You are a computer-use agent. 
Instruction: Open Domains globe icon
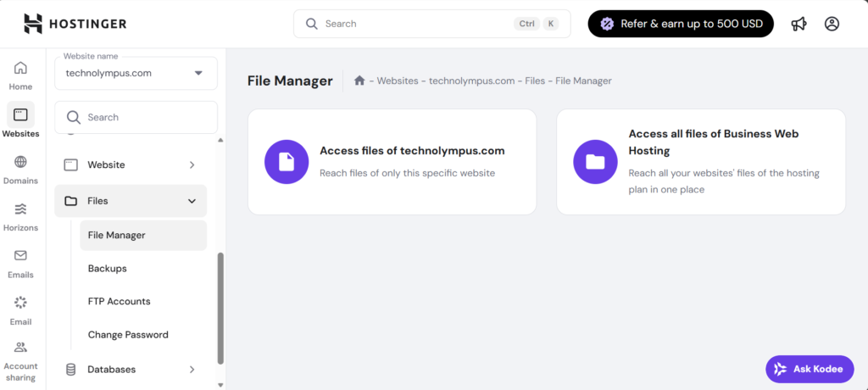pyautogui.click(x=20, y=162)
